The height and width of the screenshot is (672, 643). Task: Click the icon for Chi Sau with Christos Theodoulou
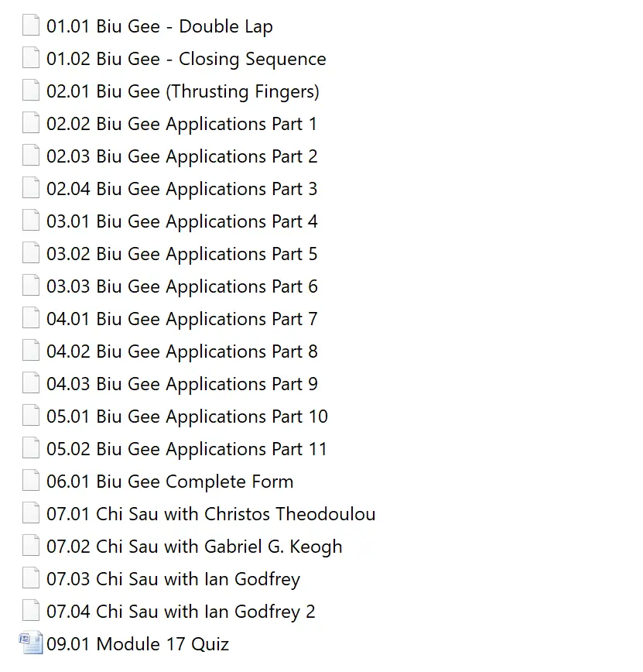coord(31,514)
